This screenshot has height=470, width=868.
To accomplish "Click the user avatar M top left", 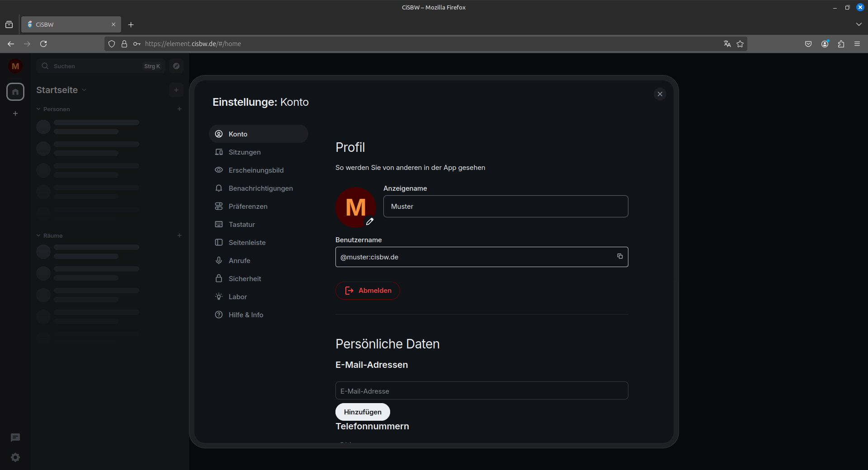I will pos(15,66).
